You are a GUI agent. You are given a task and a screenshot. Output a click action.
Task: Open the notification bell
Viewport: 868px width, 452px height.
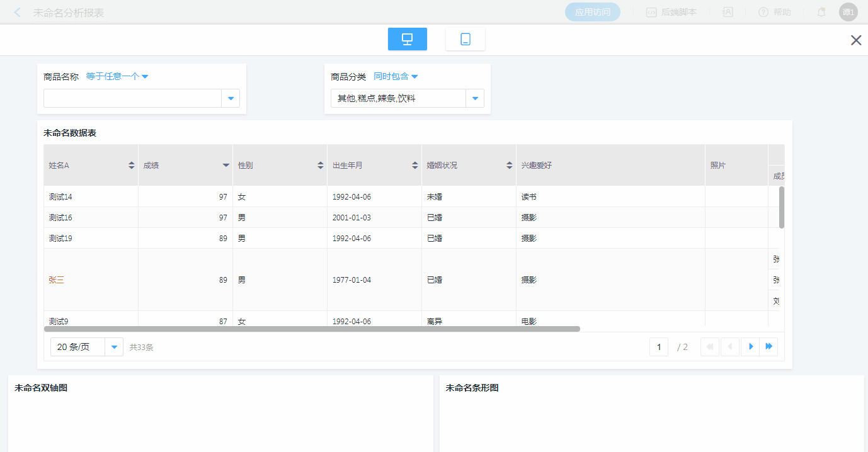[821, 12]
